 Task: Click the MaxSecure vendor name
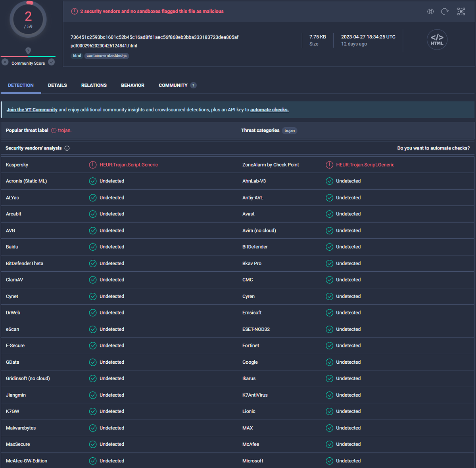(18, 444)
